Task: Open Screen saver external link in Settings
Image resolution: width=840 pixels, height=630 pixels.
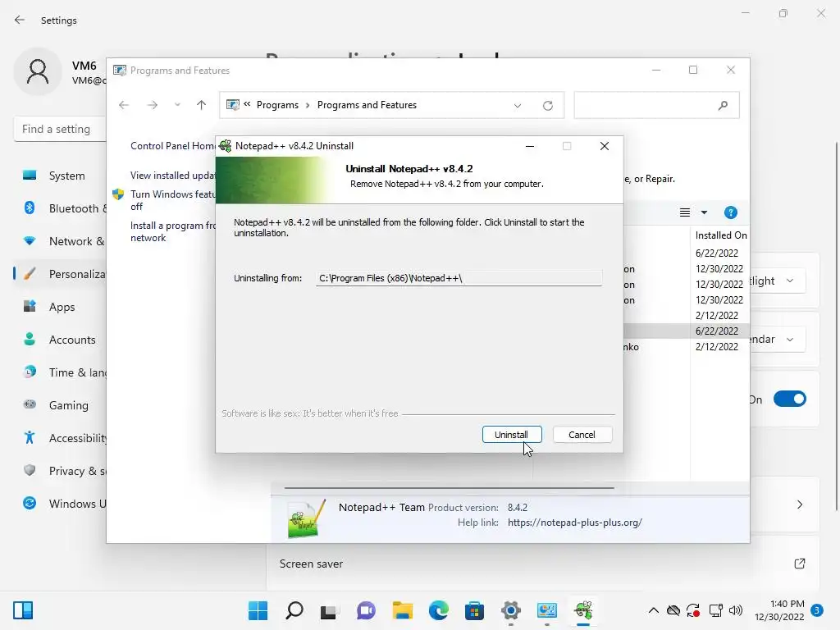Action: (800, 564)
